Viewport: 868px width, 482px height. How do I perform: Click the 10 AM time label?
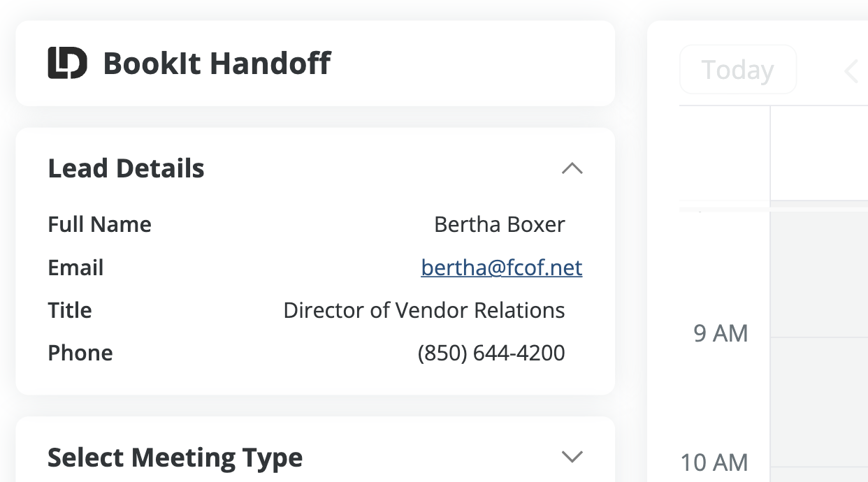[x=714, y=462]
